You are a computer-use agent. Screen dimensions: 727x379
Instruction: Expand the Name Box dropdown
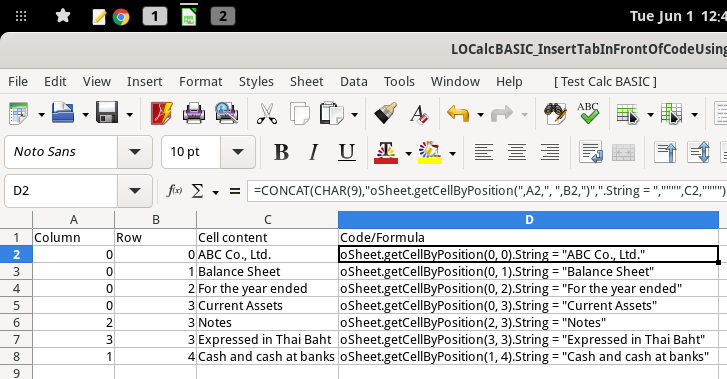[x=135, y=191]
